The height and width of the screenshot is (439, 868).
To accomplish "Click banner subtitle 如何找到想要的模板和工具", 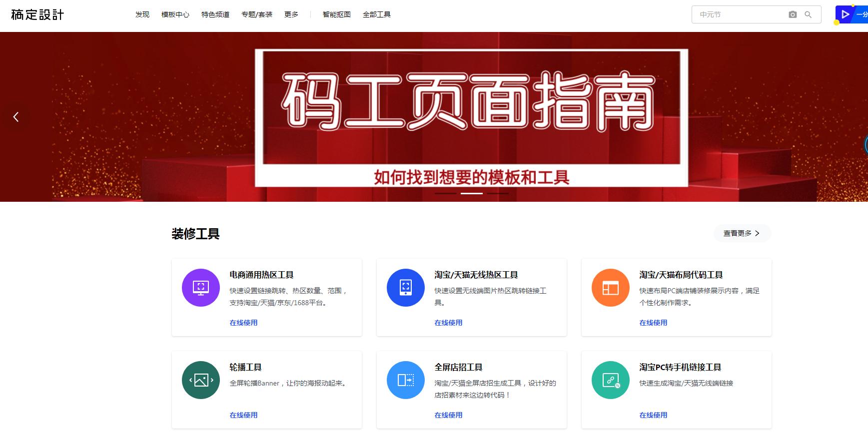I will point(471,177).
